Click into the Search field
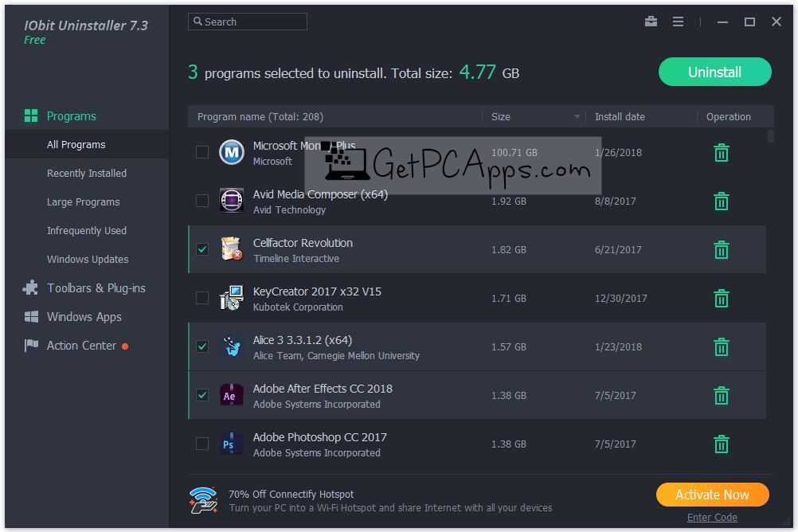 (x=248, y=22)
